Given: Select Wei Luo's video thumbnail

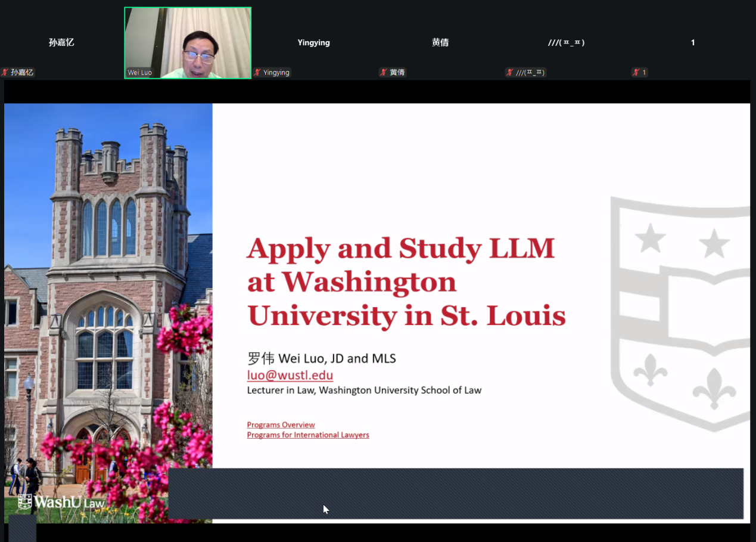Looking at the screenshot, I should (188, 43).
